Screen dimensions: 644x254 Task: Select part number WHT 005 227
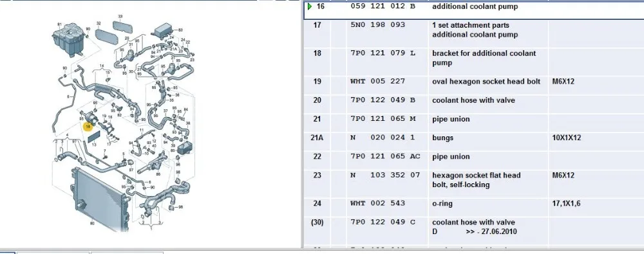tap(377, 82)
